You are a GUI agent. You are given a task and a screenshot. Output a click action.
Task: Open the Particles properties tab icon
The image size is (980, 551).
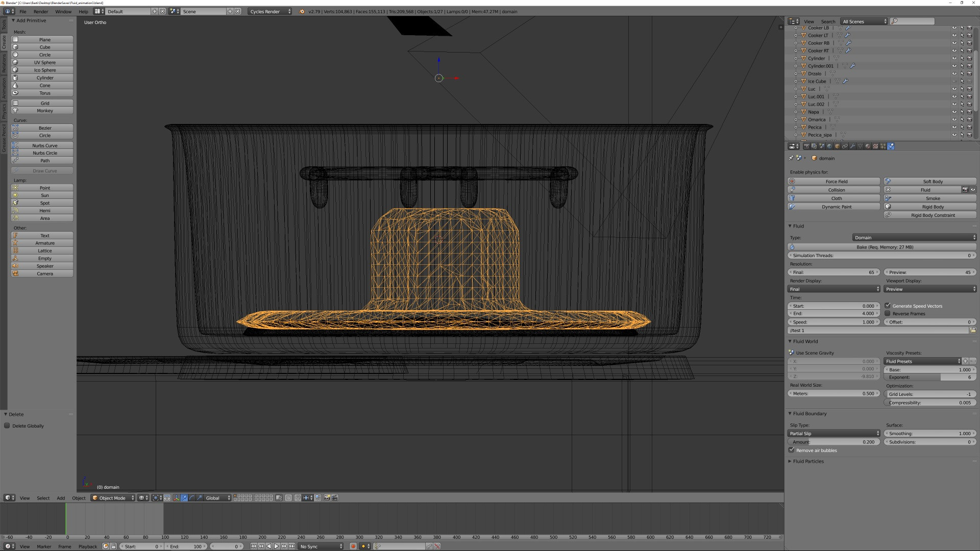coord(883,146)
